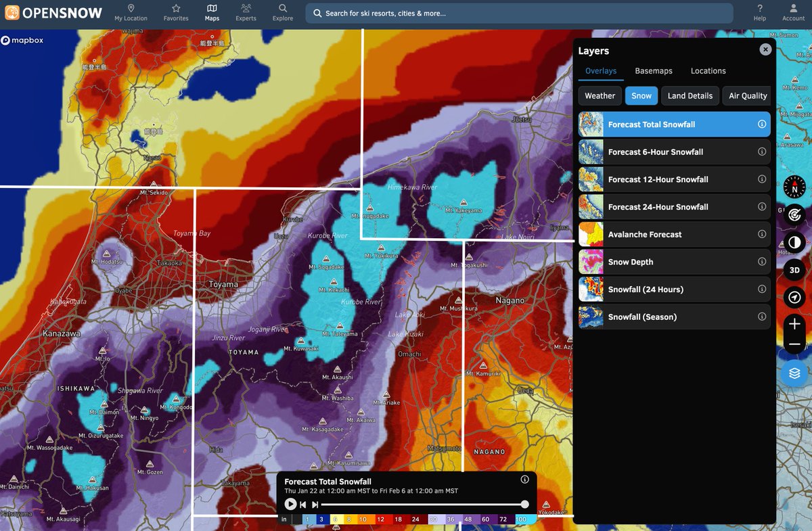Open info for Forecast Total Snowfall layer row
The height and width of the screenshot is (531, 812).
coord(762,124)
